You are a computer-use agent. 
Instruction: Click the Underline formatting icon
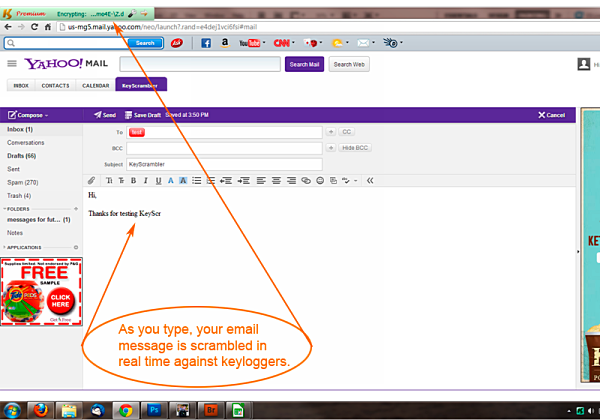tap(157, 180)
